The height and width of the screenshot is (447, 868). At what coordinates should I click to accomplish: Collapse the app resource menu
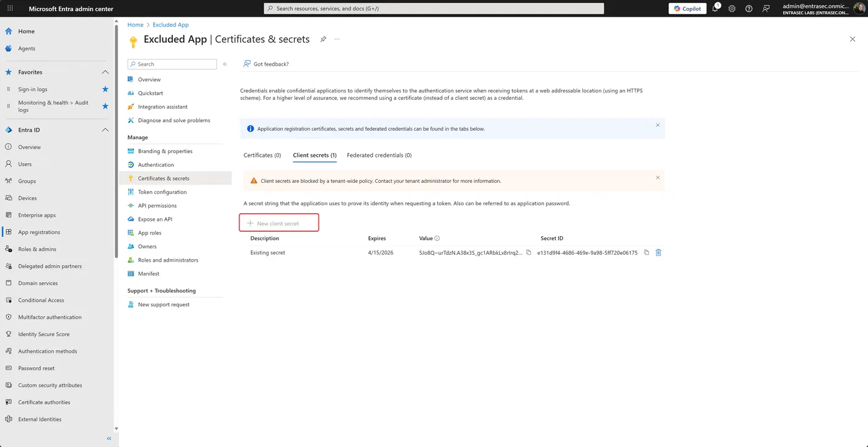click(x=225, y=64)
